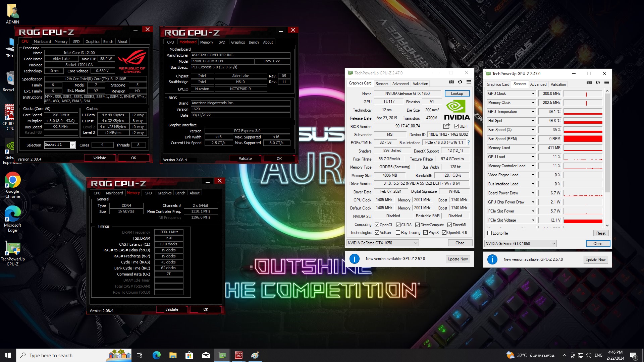Screen dimensions: 644x362
Task: Toggle the UEFI checkbox
Action: coord(456,126)
